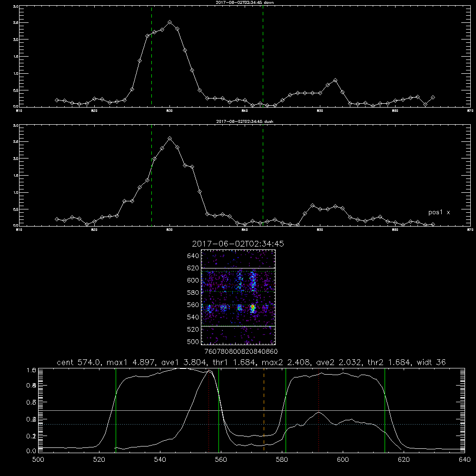Click the 500 x-axis label on bottom plot
This screenshot has height=476, width=476.
38,460
